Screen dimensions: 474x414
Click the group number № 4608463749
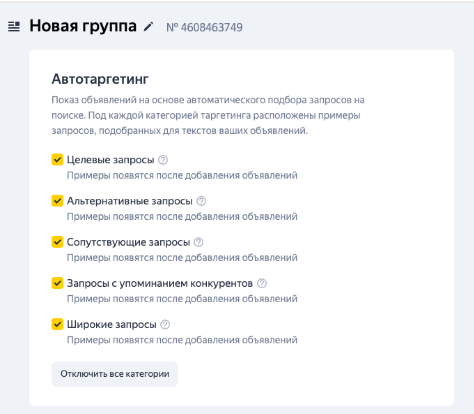(204, 27)
